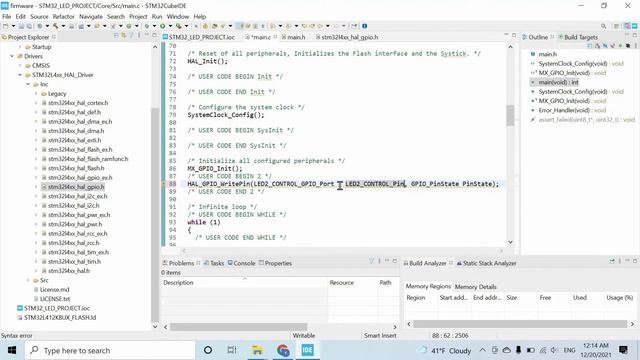The height and width of the screenshot is (360, 640).
Task: Click the Save toolbar icon
Action: tap(22, 26)
